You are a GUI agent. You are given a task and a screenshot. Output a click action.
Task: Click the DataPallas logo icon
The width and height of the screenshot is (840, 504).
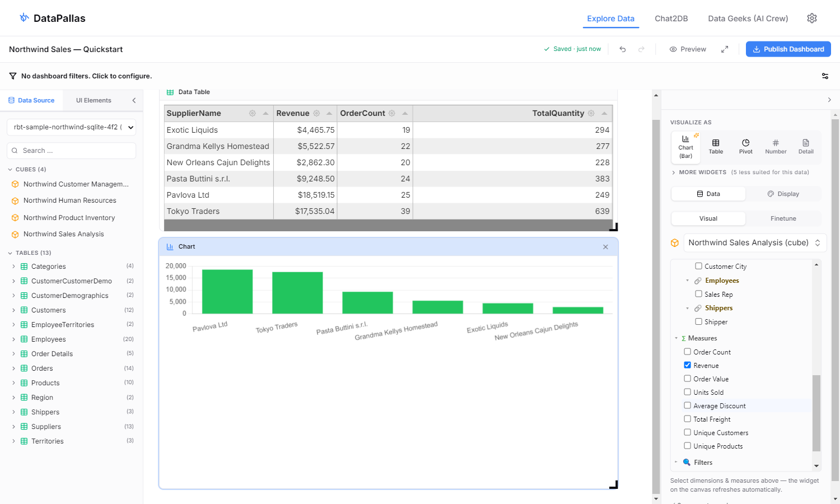coord(24,18)
